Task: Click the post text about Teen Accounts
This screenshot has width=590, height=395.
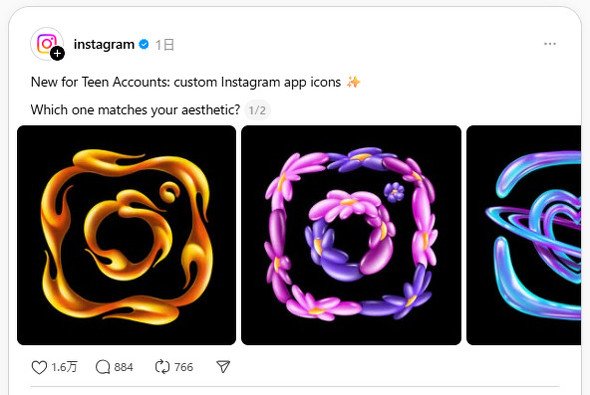Action: coord(186,82)
